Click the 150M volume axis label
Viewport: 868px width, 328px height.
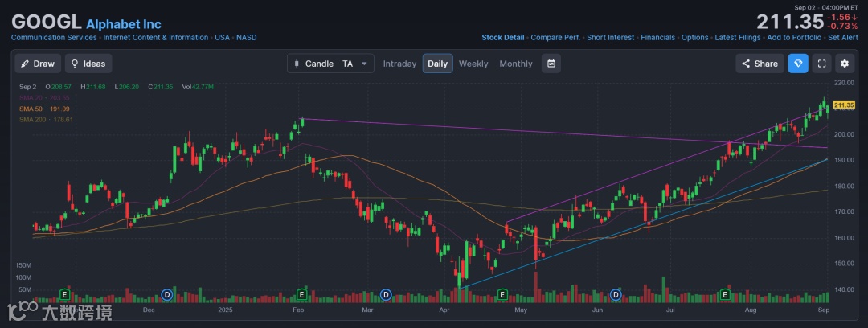pos(23,266)
